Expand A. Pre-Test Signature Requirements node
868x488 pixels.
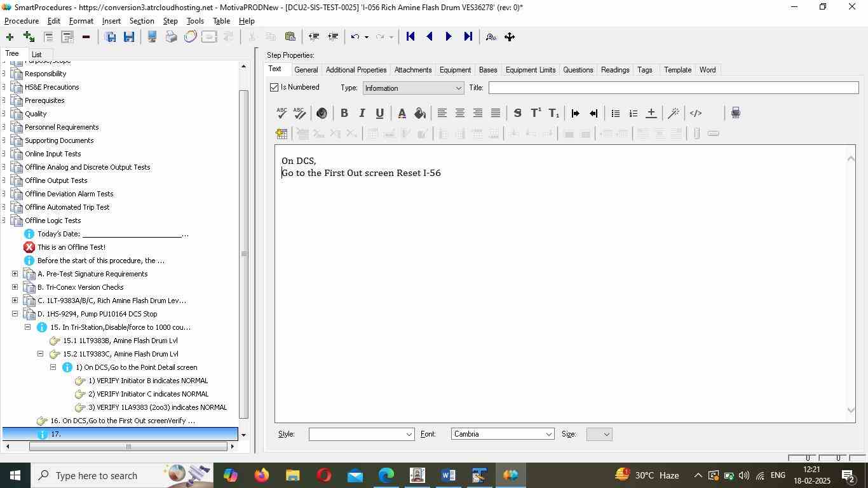click(15, 274)
